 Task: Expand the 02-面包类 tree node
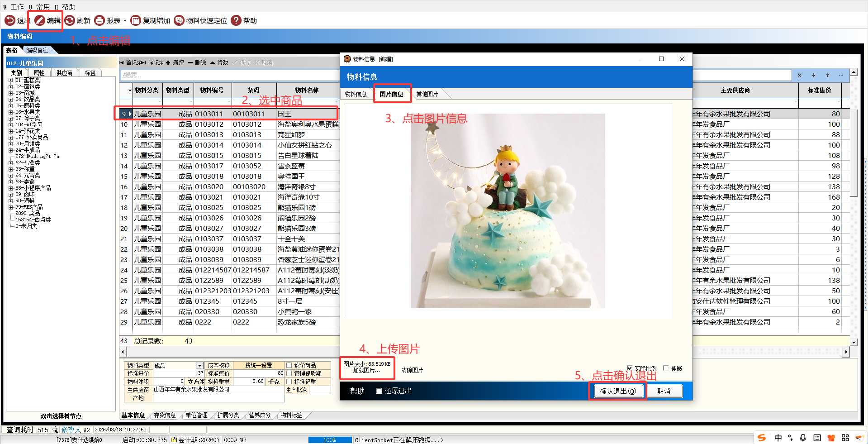tap(11, 86)
